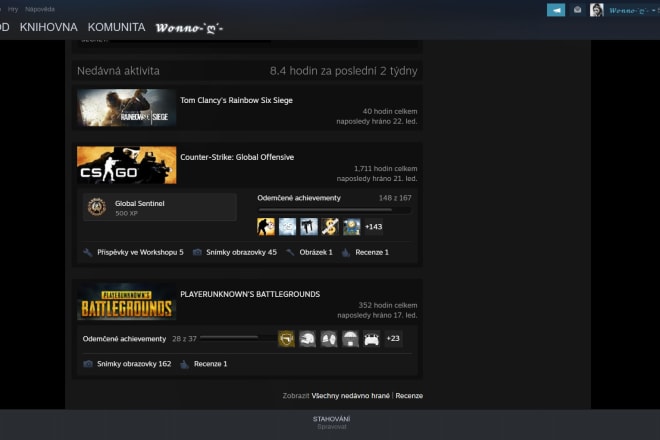Click the '148 z 167' achievement count
660x440 pixels.
[395, 198]
